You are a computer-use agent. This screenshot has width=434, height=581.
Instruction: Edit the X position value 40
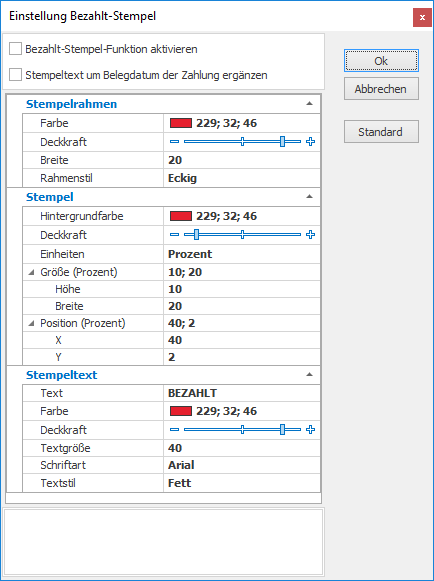pos(242,340)
